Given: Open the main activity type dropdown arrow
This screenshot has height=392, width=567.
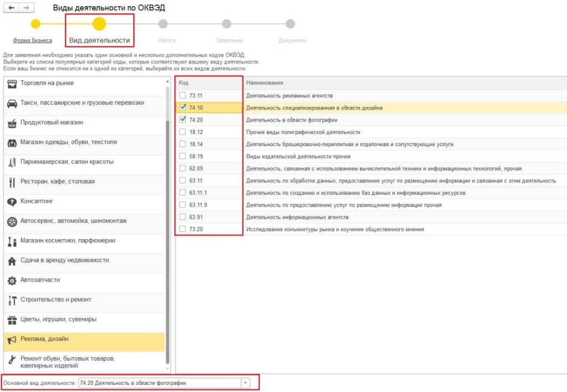Looking at the screenshot, I should (246, 383).
